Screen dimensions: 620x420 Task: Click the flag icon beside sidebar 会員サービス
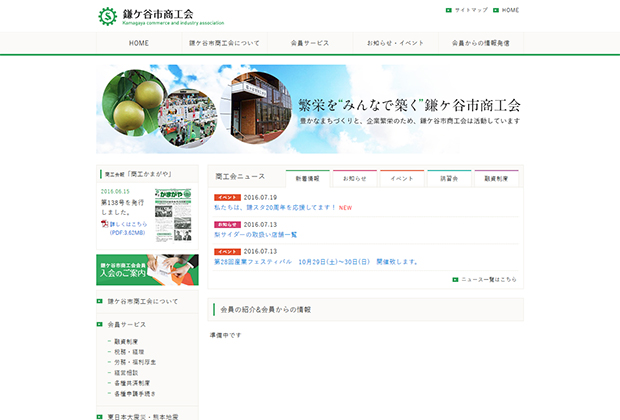coord(100,324)
